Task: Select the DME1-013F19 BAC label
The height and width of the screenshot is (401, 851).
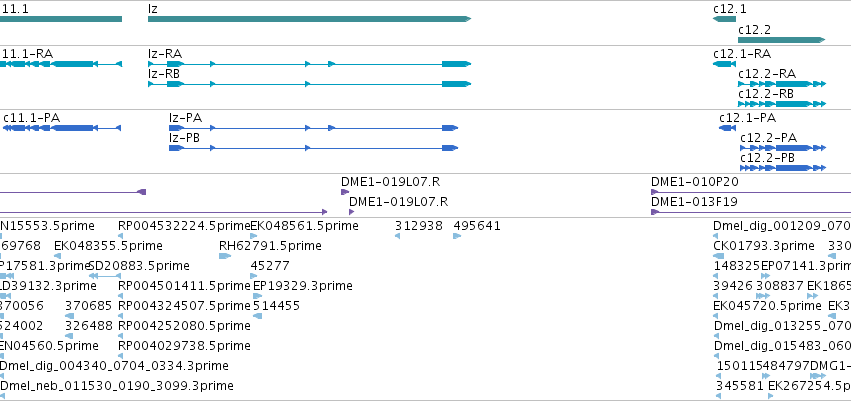Action: 694,202
